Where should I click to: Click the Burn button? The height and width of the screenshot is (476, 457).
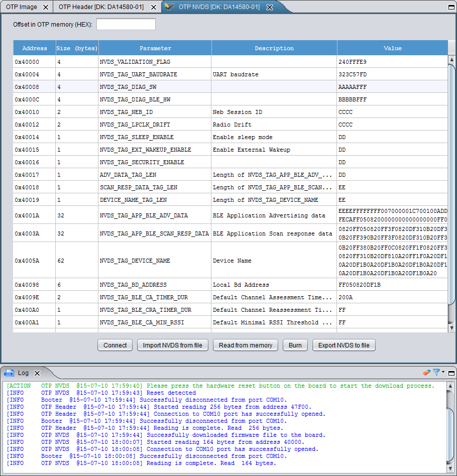[295, 345]
